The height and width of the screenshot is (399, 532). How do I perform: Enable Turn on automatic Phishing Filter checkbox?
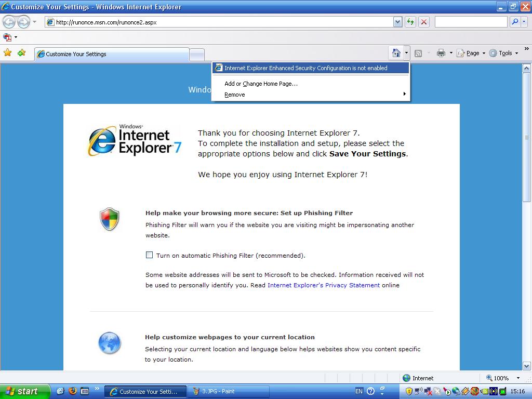pyautogui.click(x=149, y=255)
